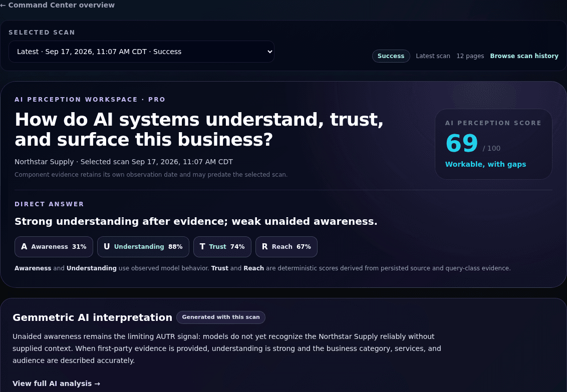567x392 pixels.
Task: Click the 'Component evidence retains' note
Action: (x=151, y=175)
